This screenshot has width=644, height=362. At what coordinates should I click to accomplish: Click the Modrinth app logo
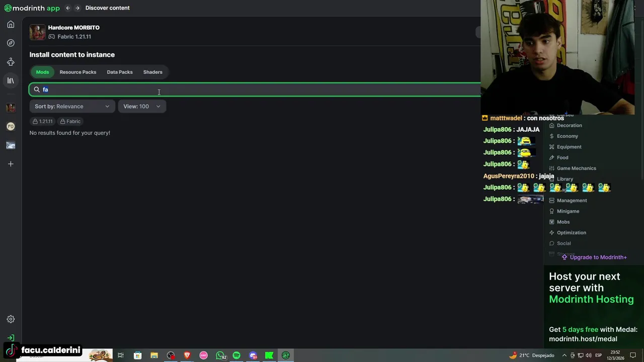[32, 8]
